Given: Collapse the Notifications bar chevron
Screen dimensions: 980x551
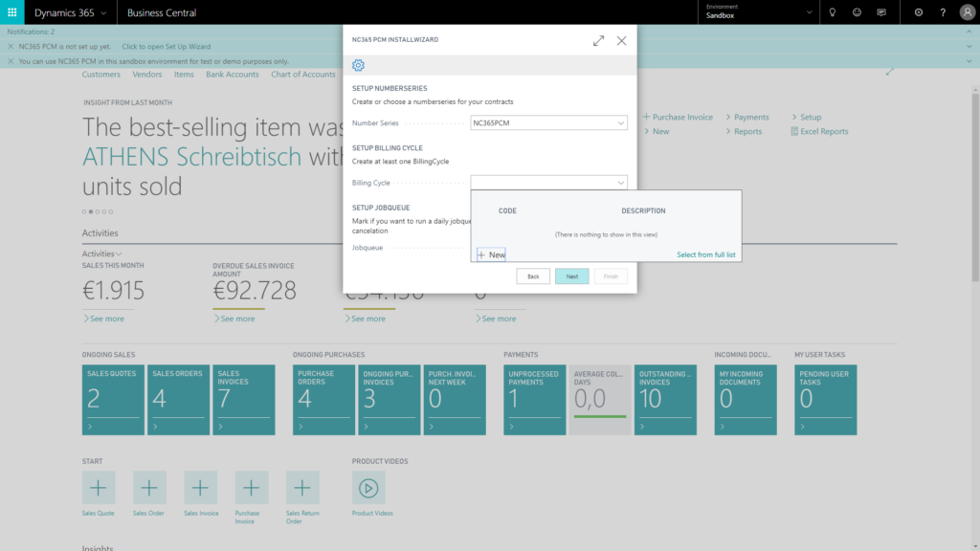Looking at the screenshot, I should click(x=969, y=32).
